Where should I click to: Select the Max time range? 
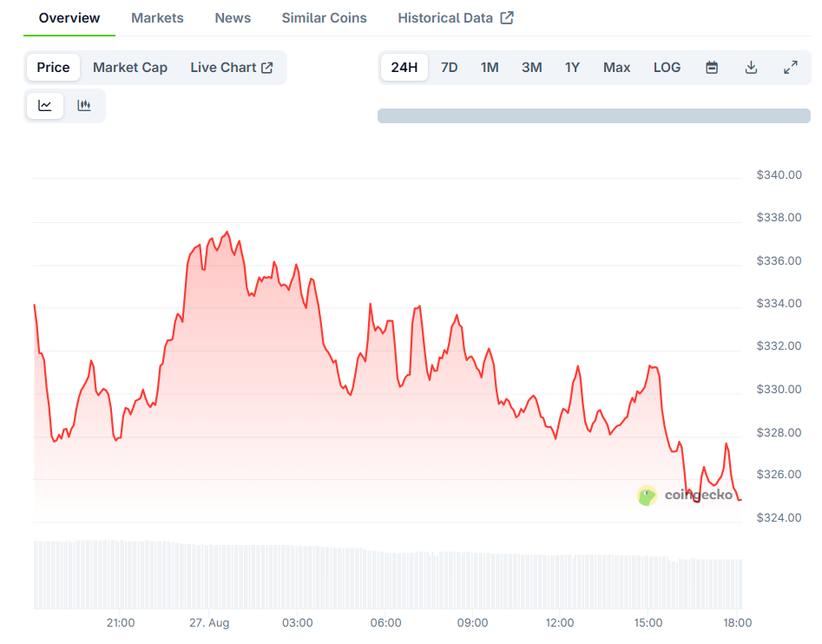point(616,68)
